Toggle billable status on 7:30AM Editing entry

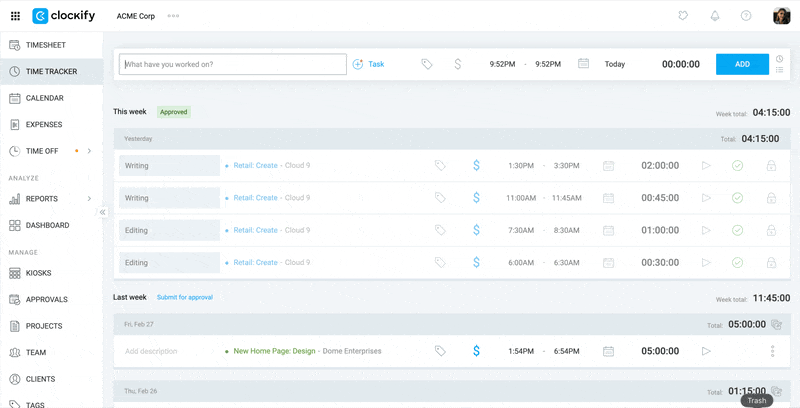coord(476,231)
